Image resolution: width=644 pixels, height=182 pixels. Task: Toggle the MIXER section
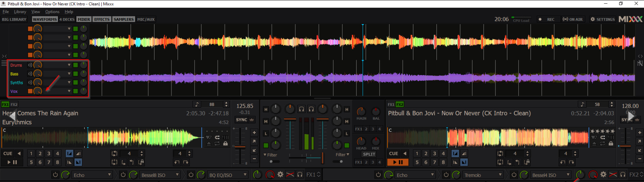(84, 19)
